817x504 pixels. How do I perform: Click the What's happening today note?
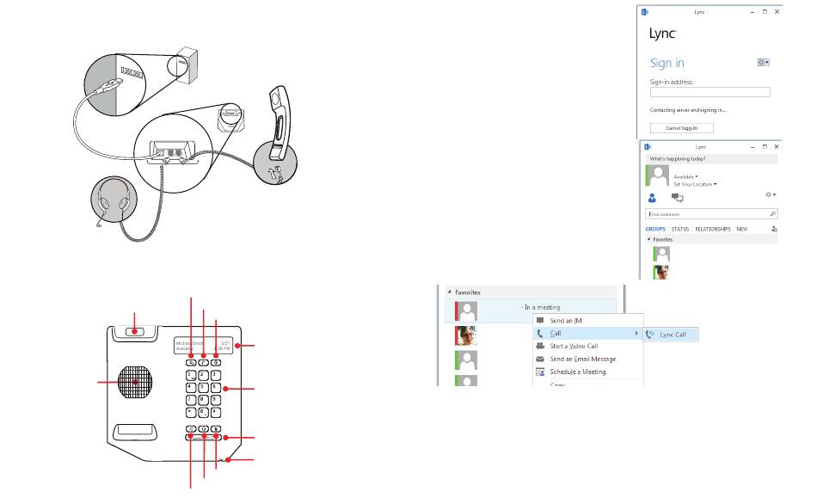click(x=678, y=159)
